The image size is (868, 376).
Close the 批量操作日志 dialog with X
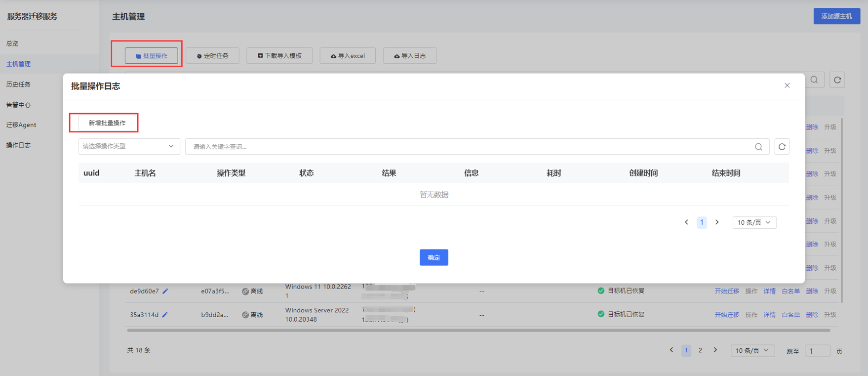pos(787,85)
